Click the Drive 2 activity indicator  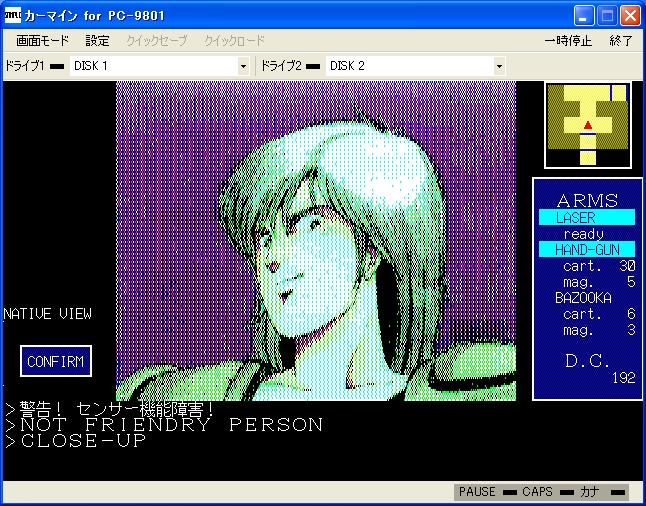(x=313, y=66)
